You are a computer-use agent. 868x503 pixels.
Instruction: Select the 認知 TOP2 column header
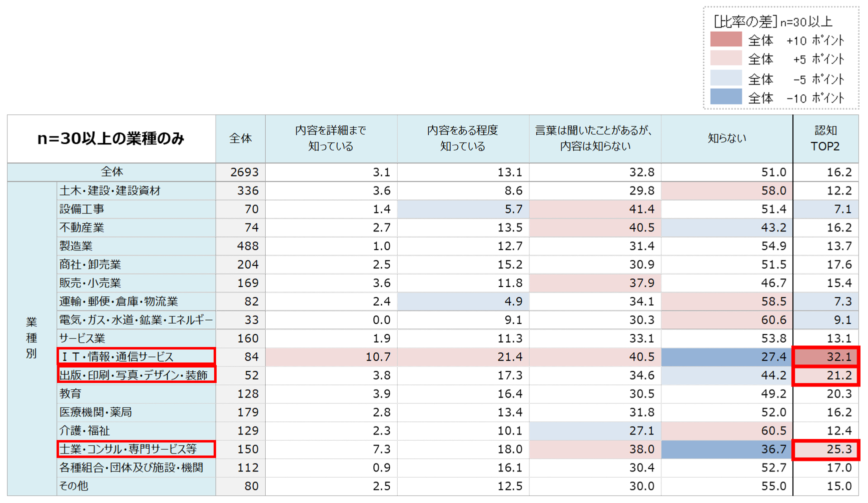pos(825,138)
